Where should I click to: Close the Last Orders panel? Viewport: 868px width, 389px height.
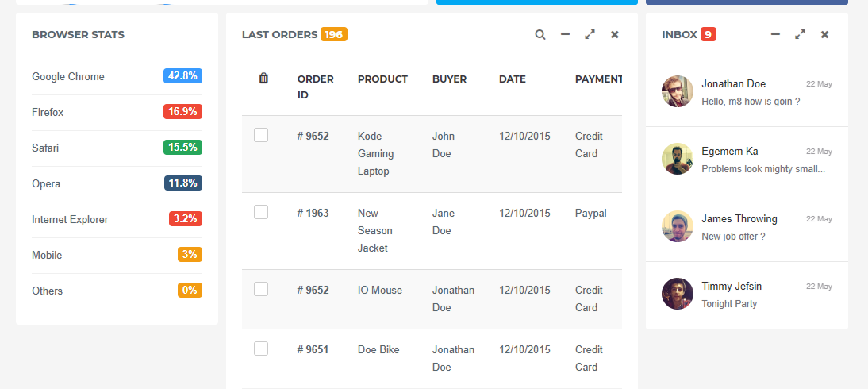point(614,35)
